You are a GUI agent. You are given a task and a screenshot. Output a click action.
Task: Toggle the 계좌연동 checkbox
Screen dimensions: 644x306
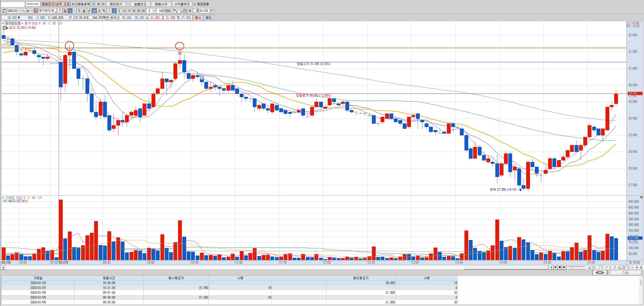pyautogui.click(x=195, y=4)
